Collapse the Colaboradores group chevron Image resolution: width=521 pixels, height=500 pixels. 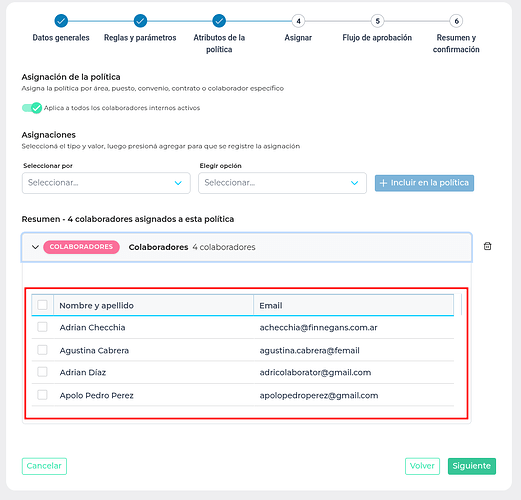pos(35,247)
